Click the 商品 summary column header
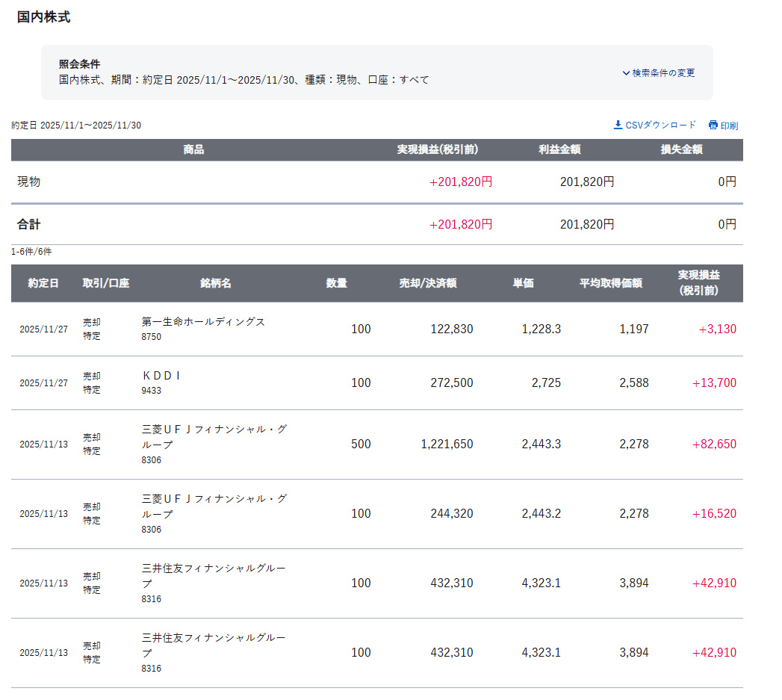782x700 pixels. tap(193, 149)
